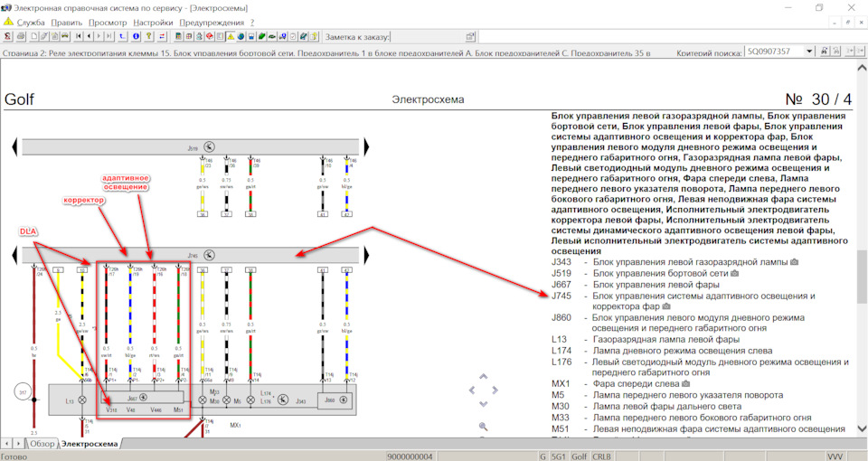Click the magnifier zoom icon over the diagram
The width and height of the screenshot is (868, 461).
pos(483,426)
